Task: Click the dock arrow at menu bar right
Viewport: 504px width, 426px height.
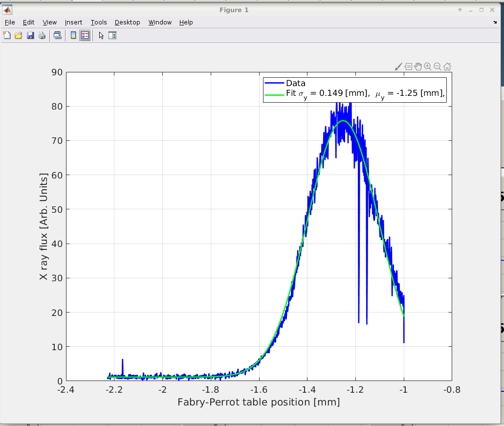Action: point(495,22)
